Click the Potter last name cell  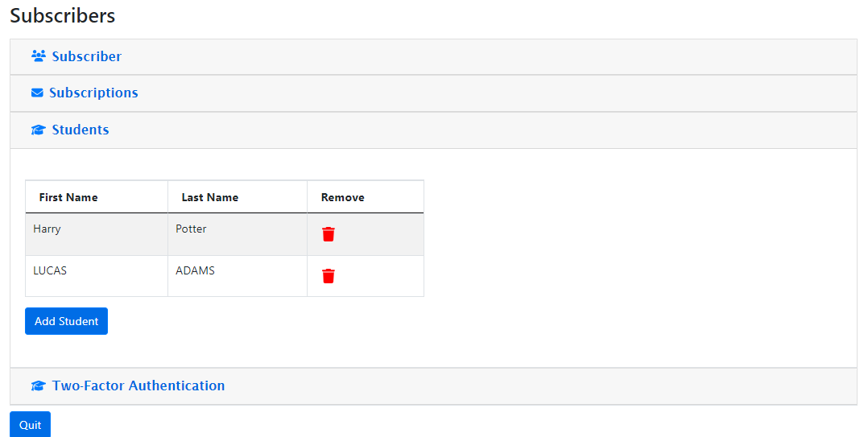pyautogui.click(x=191, y=229)
